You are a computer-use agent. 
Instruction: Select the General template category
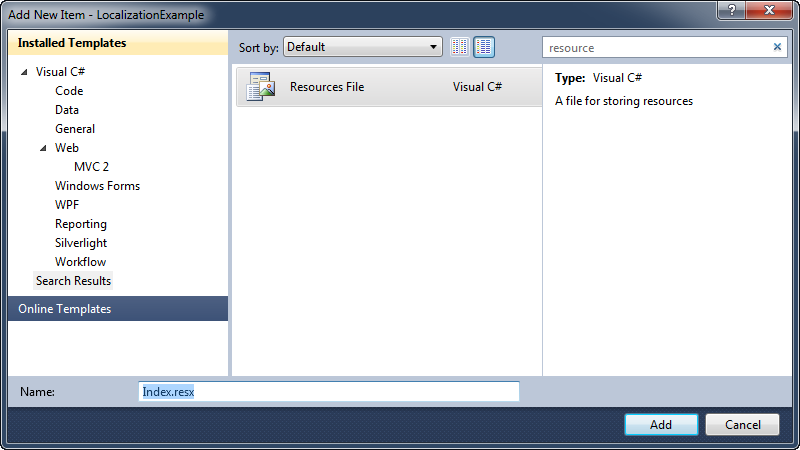pos(75,129)
